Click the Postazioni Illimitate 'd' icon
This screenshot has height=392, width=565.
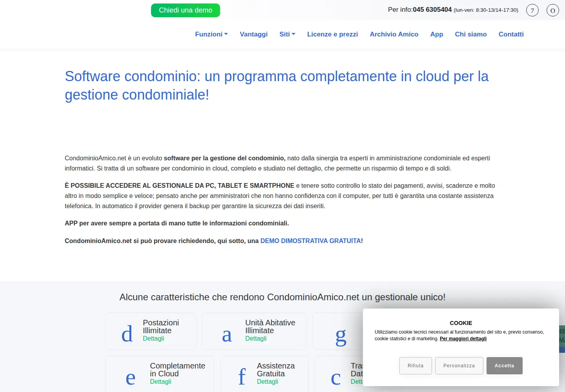coord(127,334)
